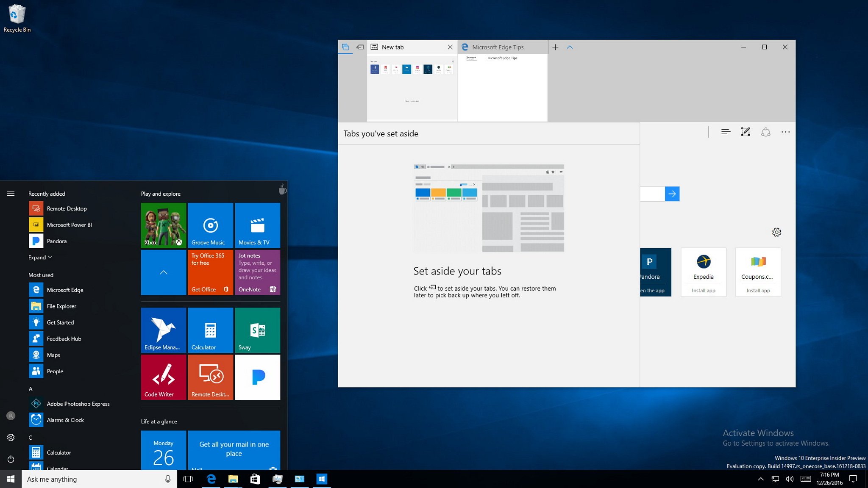Click the Edge favorites icon

[x=725, y=132]
